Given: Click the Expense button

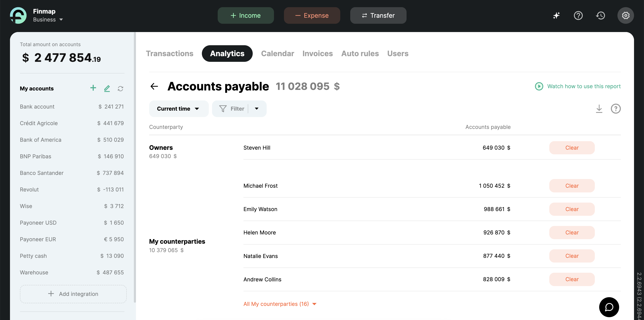Looking at the screenshot, I should coord(312,15).
